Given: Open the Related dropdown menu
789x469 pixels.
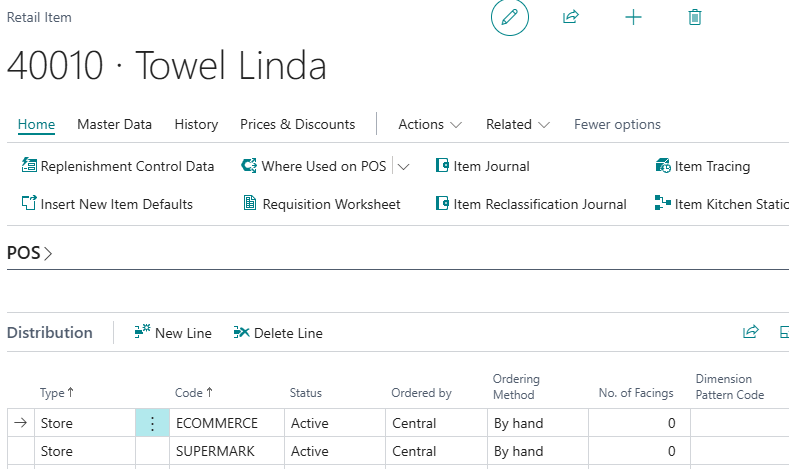Looking at the screenshot, I should coord(518,125).
